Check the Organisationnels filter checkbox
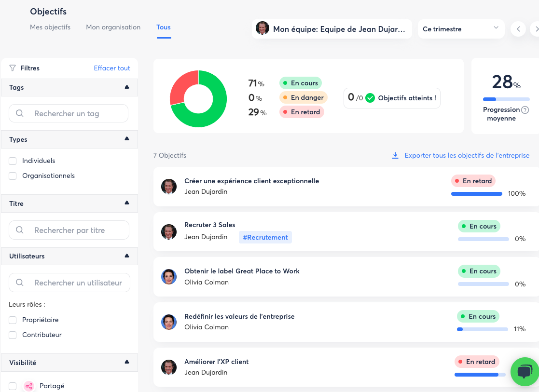Image resolution: width=539 pixels, height=392 pixels. (13, 176)
